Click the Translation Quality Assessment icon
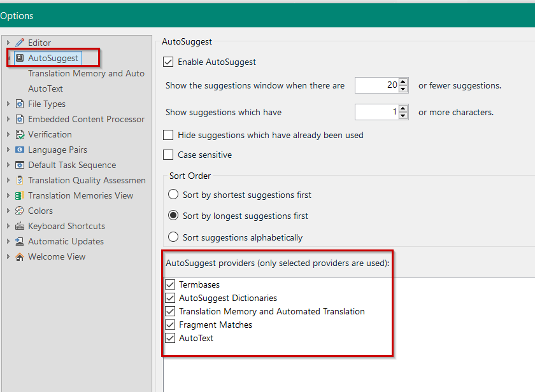Screen dimensions: 535x392 (x=20, y=180)
